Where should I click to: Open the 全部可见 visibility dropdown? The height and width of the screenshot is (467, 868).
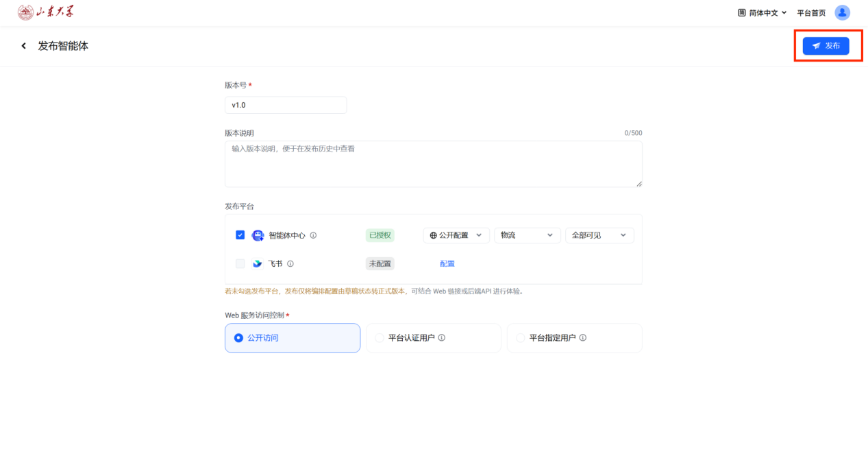pyautogui.click(x=599, y=235)
